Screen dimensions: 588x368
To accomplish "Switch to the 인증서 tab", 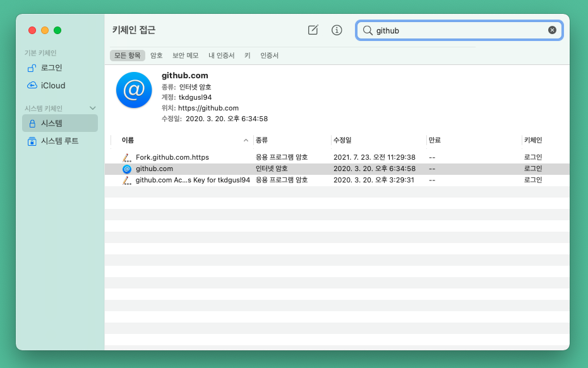I will [269, 56].
